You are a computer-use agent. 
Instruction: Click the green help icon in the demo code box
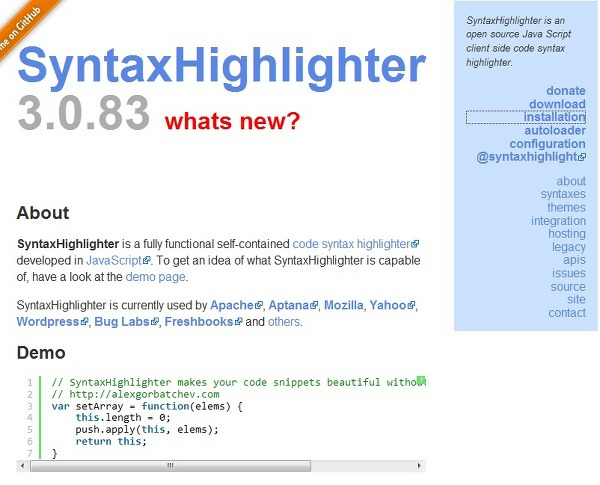pos(421,380)
